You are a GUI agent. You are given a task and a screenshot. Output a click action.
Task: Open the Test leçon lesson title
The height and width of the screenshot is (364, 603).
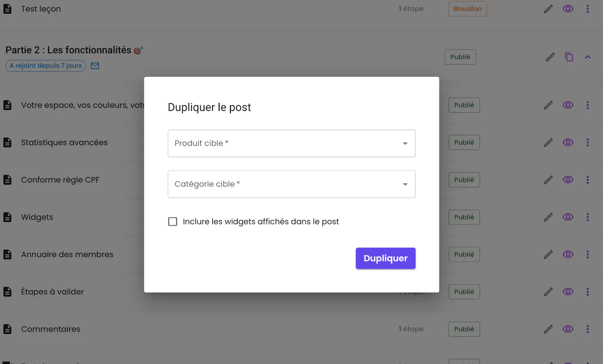click(41, 9)
